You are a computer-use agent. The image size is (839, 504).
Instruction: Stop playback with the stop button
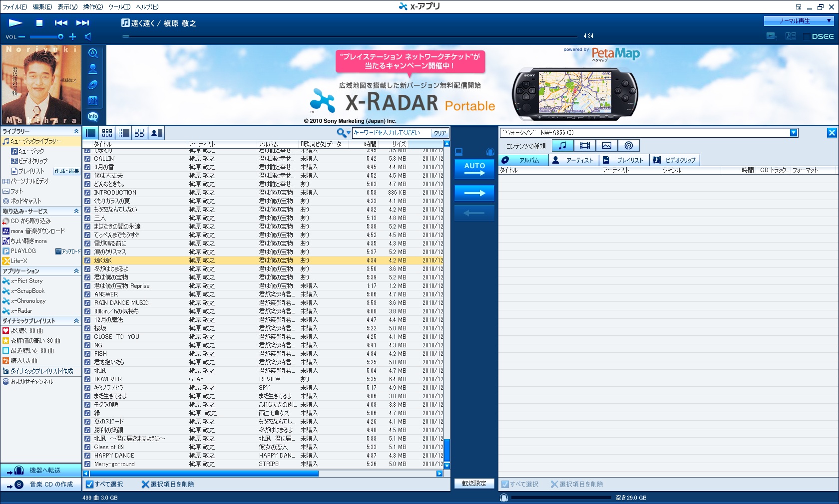[x=39, y=23]
